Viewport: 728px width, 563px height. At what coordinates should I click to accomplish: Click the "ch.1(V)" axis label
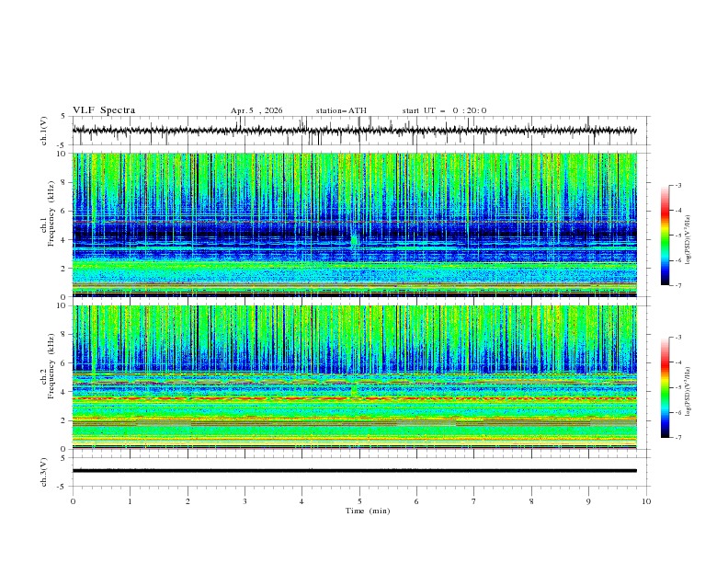click(x=44, y=131)
